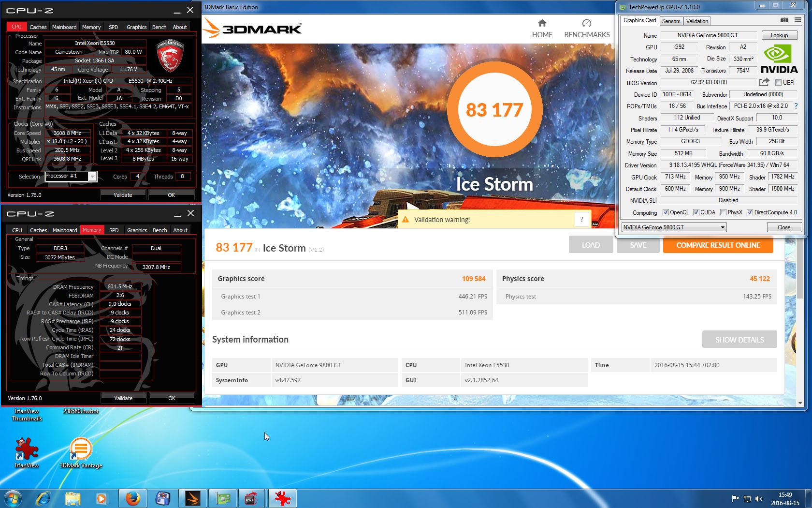812x508 pixels.
Task: Click the Physics score value 45 122
Action: coord(760,279)
